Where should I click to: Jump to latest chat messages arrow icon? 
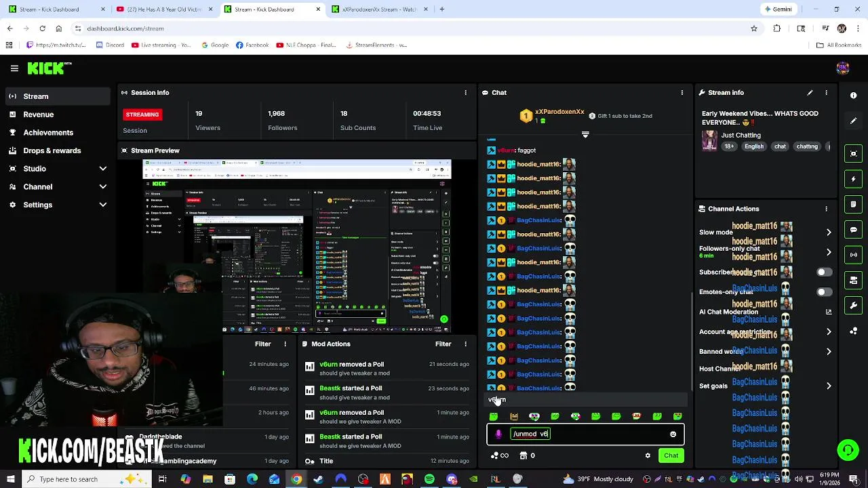pos(585,135)
